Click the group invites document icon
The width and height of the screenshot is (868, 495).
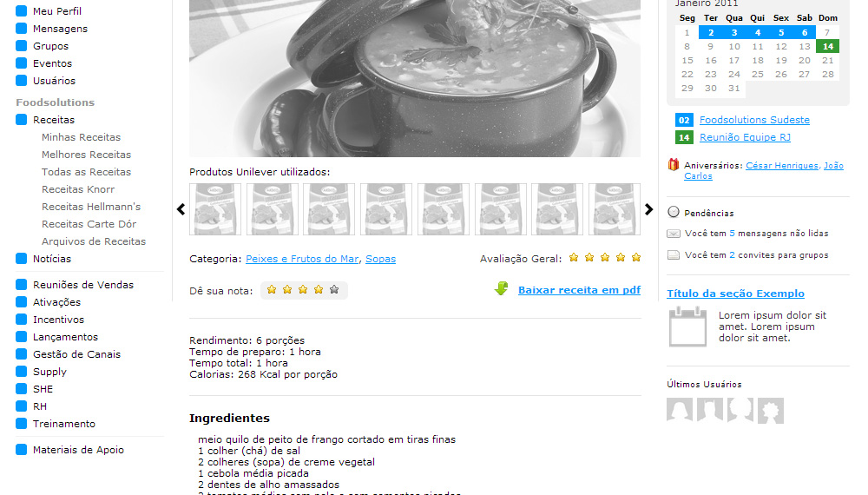pyautogui.click(x=674, y=255)
